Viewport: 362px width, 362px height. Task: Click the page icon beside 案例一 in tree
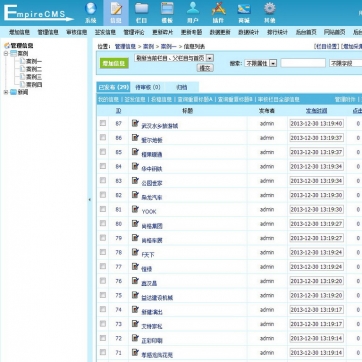tap(22, 61)
